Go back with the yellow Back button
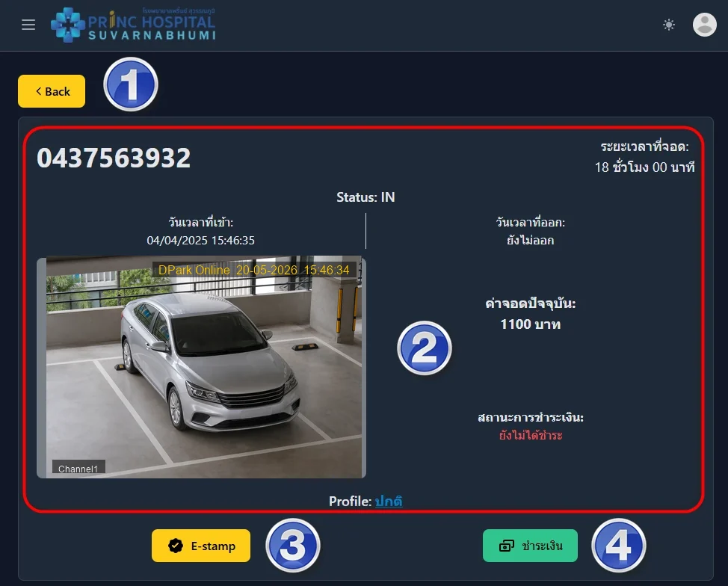 click(52, 91)
